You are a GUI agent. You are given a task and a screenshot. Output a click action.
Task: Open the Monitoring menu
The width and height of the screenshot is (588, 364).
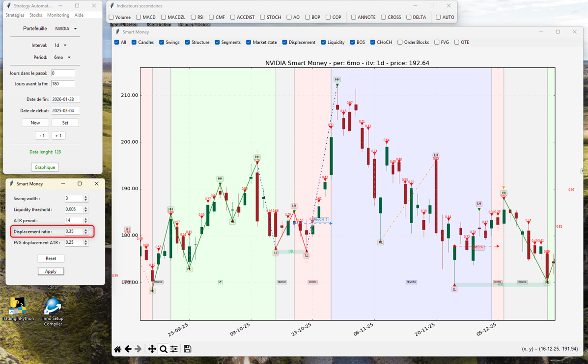coord(58,15)
